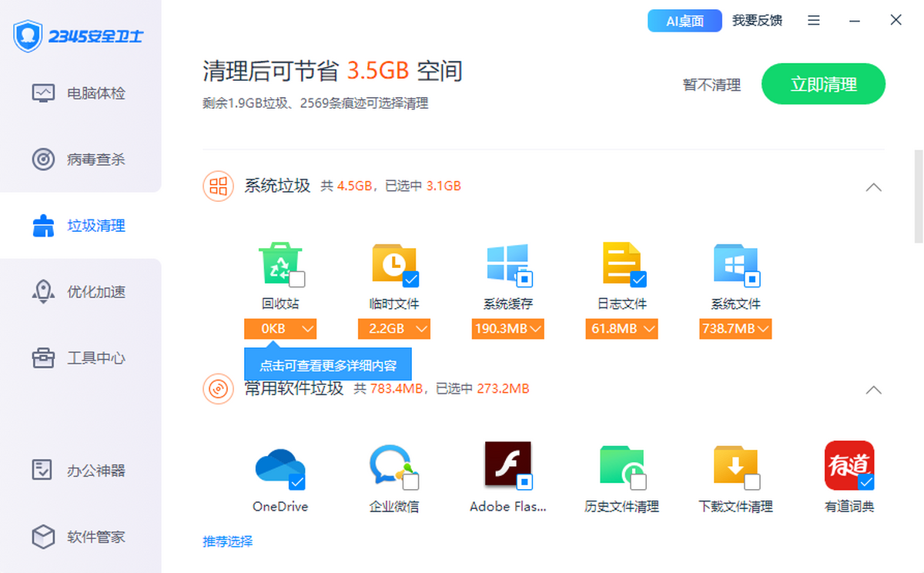Check the 回收站 checkbox
Viewport: 924px width, 573px height.
coord(296,279)
